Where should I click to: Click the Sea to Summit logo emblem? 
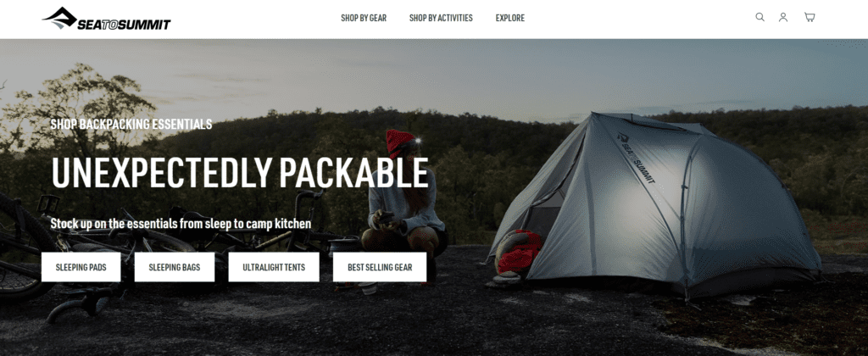pyautogui.click(x=60, y=17)
